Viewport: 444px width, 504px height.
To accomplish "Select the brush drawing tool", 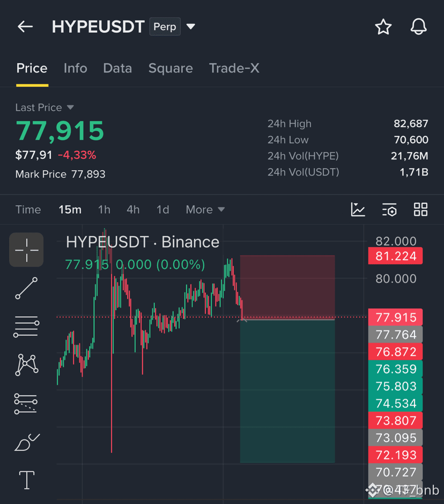I will click(x=27, y=442).
